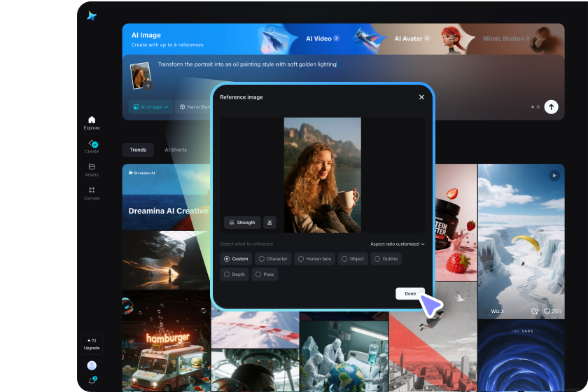This screenshot has width=588, height=392.
Task: Open the uploaded portrait reference thumbnail
Action: (x=140, y=75)
